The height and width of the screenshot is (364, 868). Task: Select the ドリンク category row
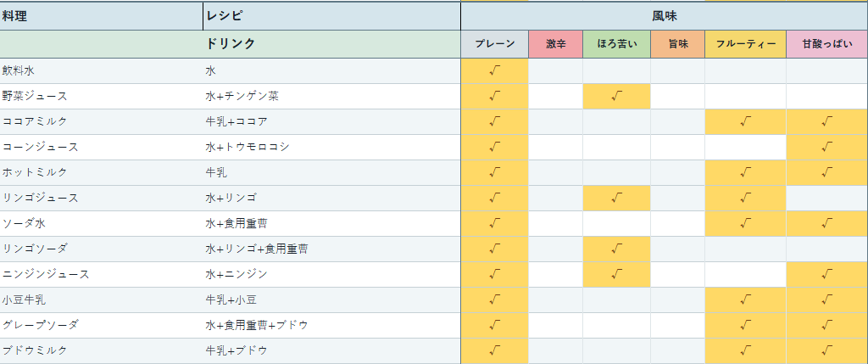(231, 44)
